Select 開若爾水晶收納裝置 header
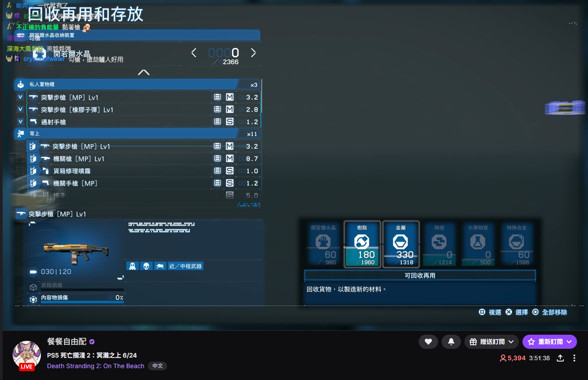The height and width of the screenshot is (380, 588). point(138,35)
